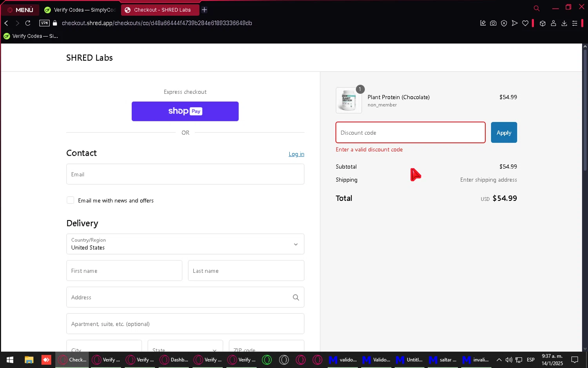Switch to the invali... taskbar window
The image size is (588, 368).
tap(475, 360)
